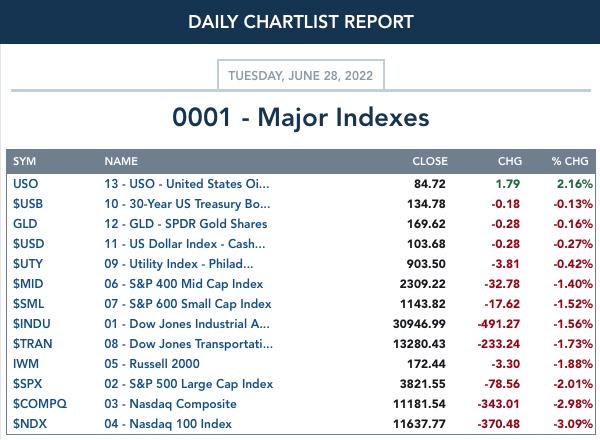Sort by CHG column header
The image size is (600, 440).
point(510,161)
